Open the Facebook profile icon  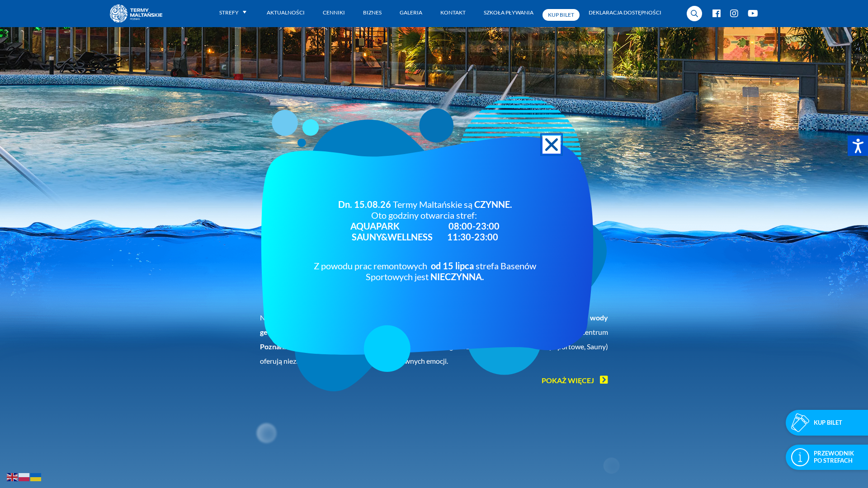pos(717,13)
